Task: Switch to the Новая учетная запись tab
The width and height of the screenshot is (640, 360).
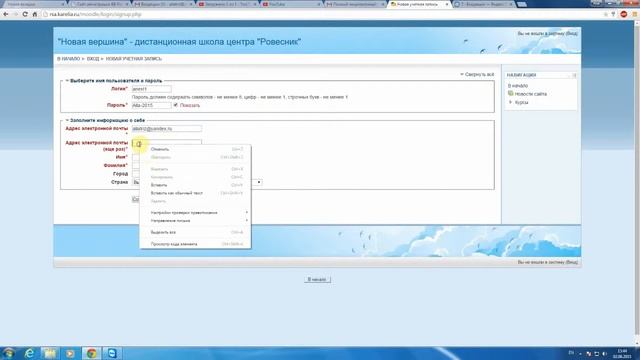Action: pos(419,4)
